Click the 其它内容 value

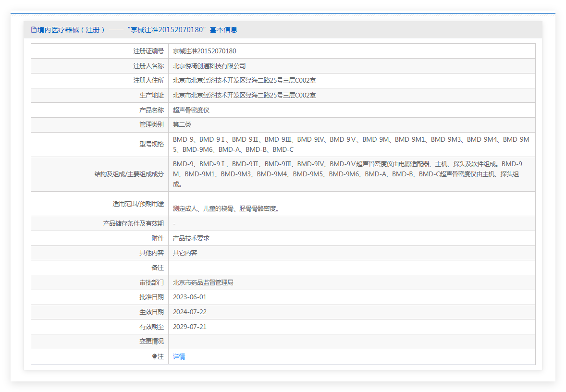click(x=185, y=253)
